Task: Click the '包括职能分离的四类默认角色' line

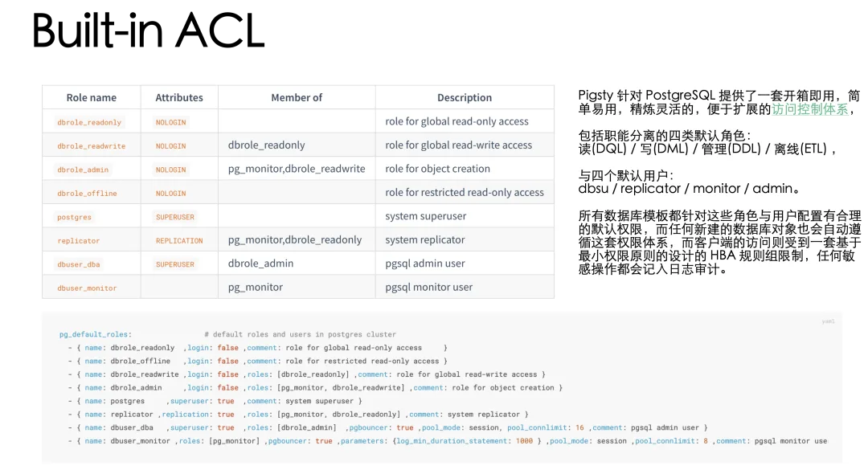Action: [665, 136]
